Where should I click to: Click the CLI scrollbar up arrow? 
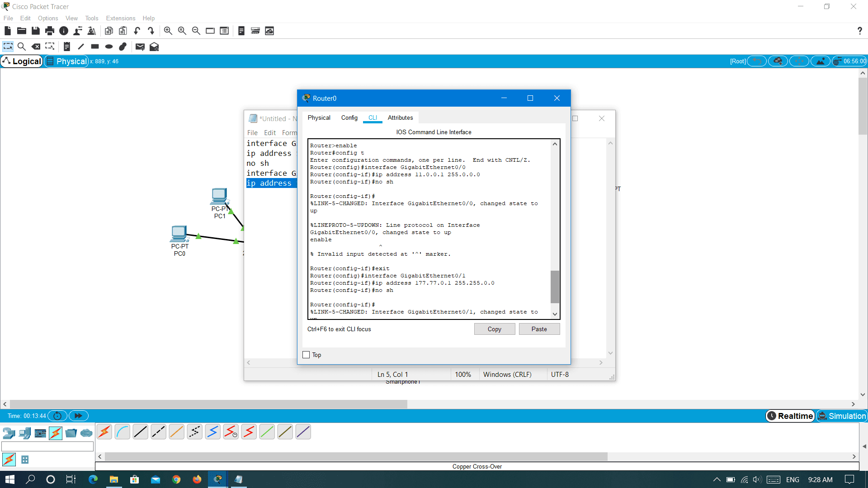click(555, 144)
